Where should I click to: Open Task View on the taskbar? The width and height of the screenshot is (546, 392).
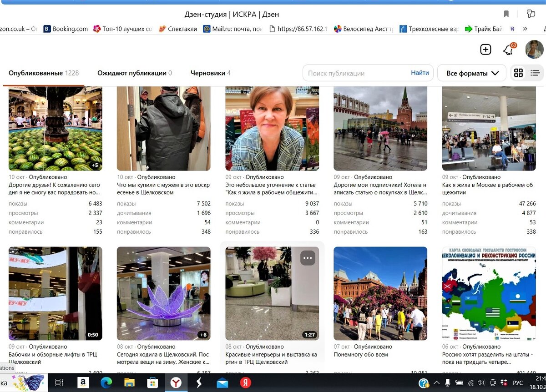pos(59,383)
